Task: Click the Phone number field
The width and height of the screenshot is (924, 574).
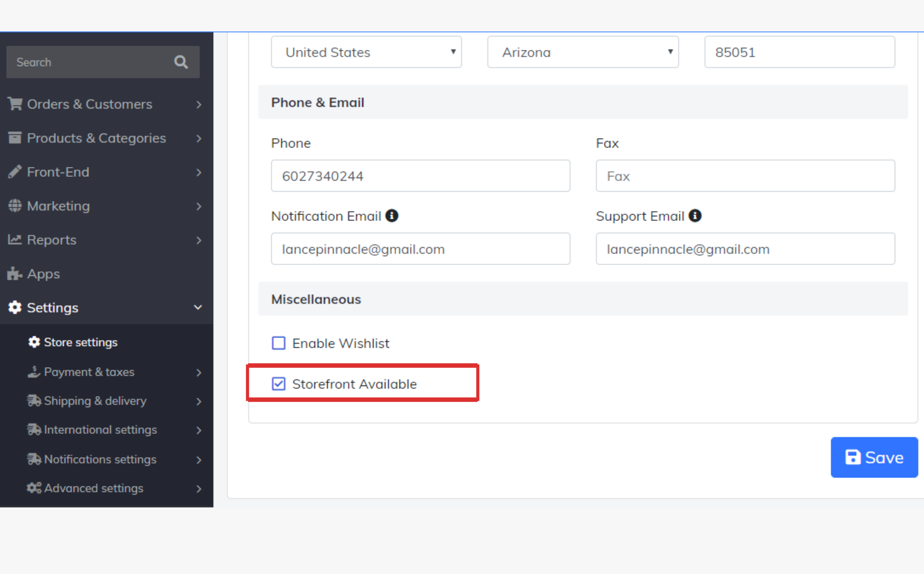Action: click(x=420, y=176)
